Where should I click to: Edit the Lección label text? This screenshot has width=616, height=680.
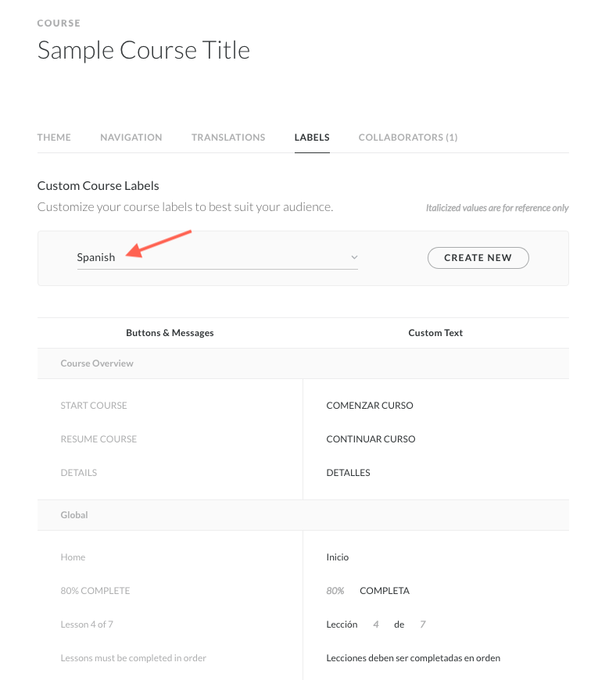tap(342, 625)
